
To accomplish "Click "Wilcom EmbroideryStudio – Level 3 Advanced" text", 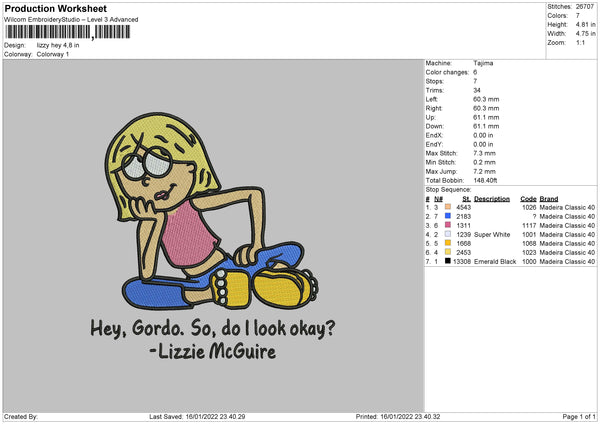I will coord(71,20).
